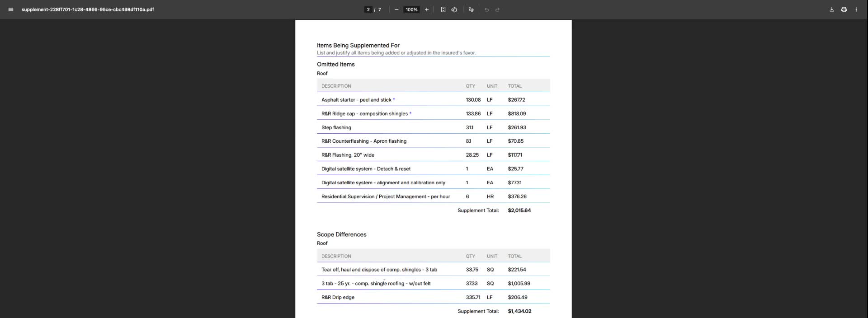The width and height of the screenshot is (868, 318).
Task: Click the $267.72 total value
Action: pos(516,100)
